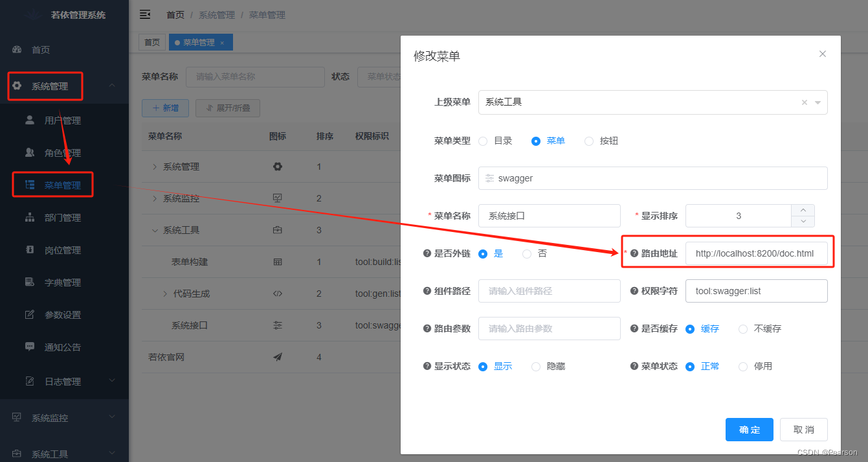Click the swagger icon inside 菜单图标 field
The height and width of the screenshot is (462, 868).
pyautogui.click(x=490, y=178)
